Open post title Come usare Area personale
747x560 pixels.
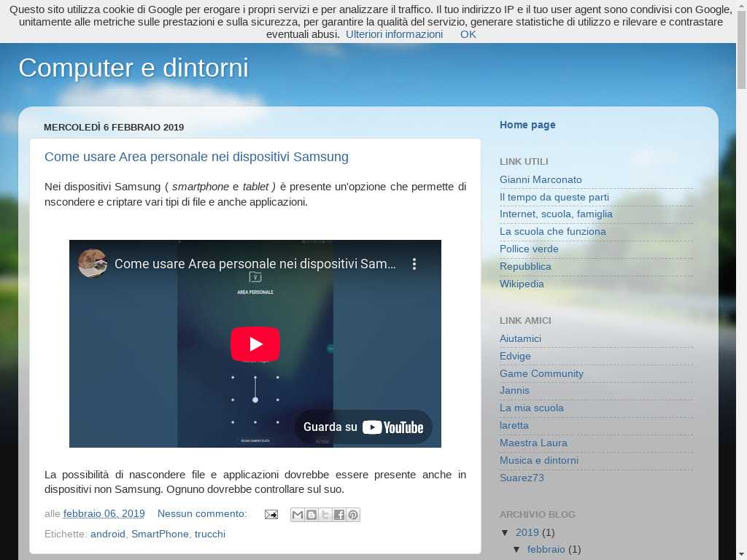coord(196,157)
